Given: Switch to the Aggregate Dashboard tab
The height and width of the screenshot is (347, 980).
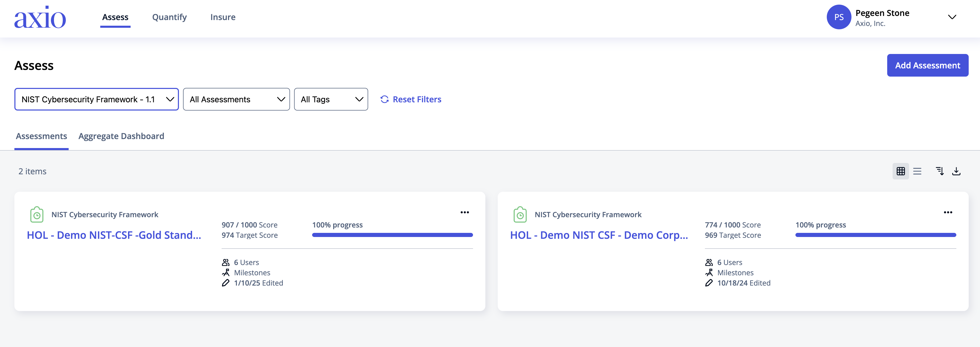Looking at the screenshot, I should [x=121, y=136].
